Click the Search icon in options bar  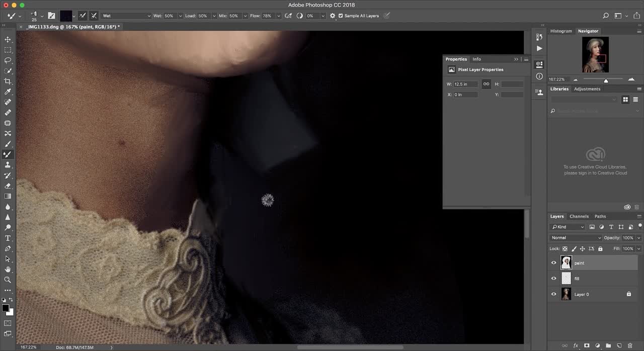(606, 16)
